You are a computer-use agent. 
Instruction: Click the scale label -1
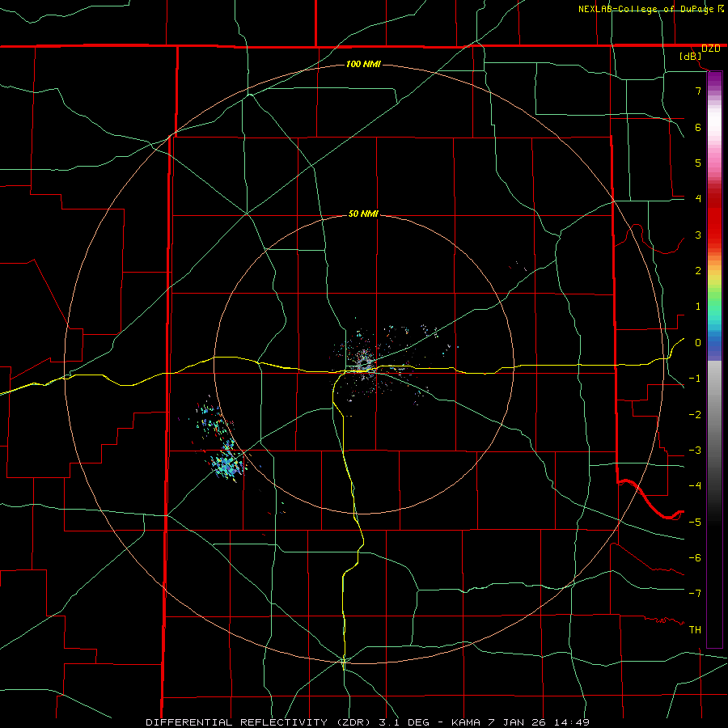click(695, 379)
